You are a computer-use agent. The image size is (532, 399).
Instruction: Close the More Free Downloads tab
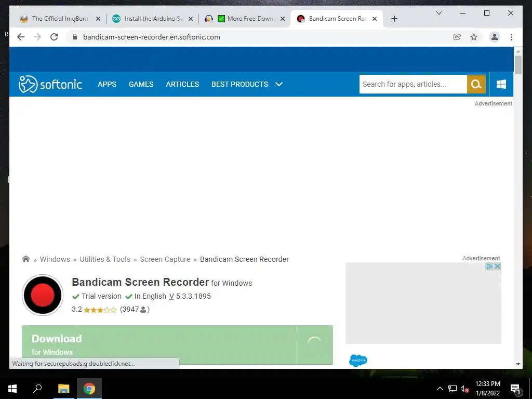tap(282, 19)
